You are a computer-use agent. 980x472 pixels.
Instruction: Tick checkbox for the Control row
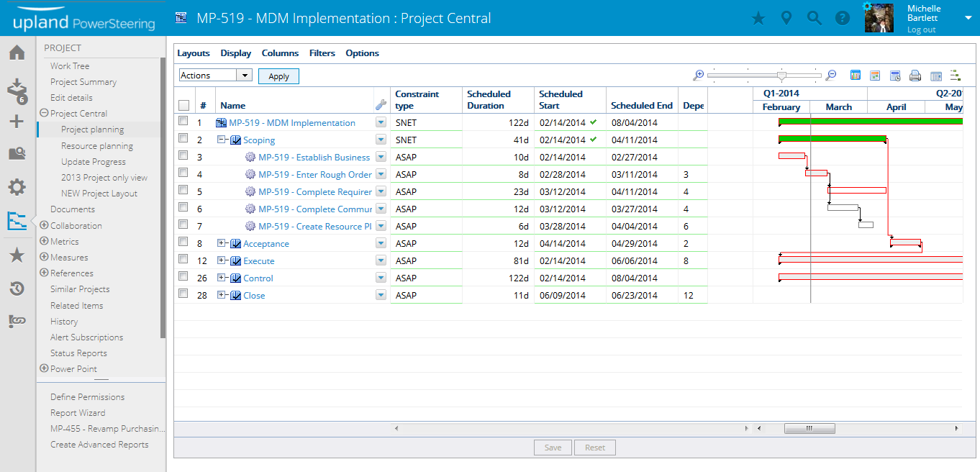(x=183, y=277)
